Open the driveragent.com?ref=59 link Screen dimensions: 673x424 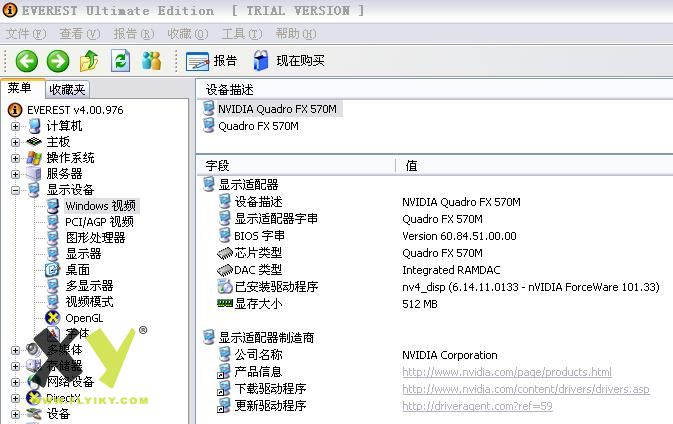(477, 406)
